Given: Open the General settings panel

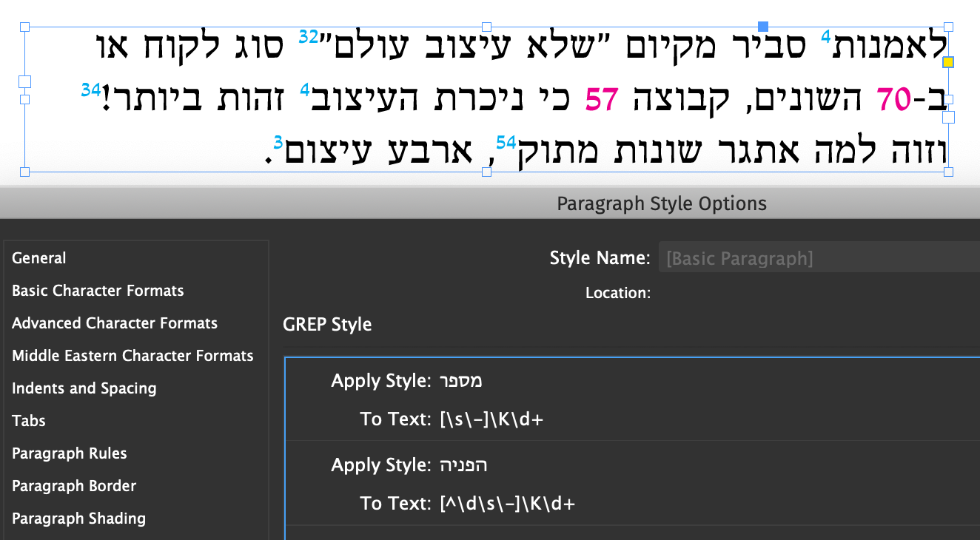Looking at the screenshot, I should [38, 257].
